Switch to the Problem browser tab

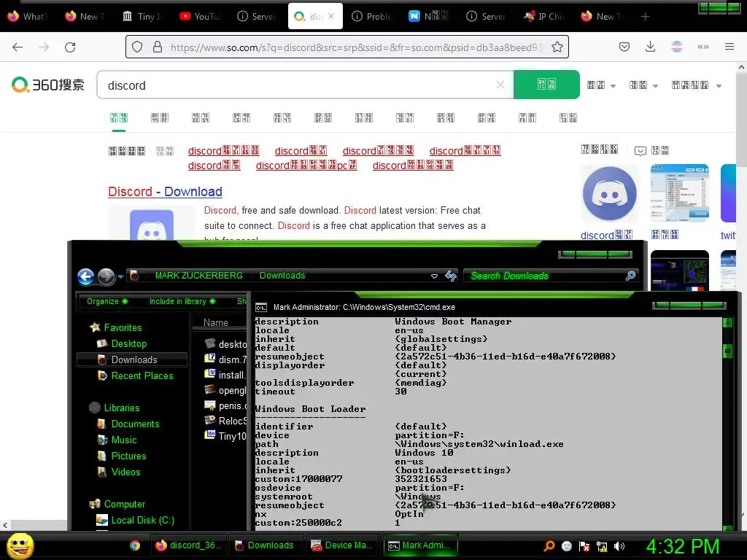pos(371,16)
